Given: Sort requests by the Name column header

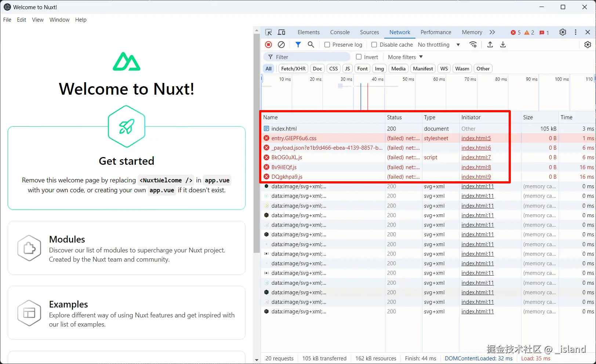Looking at the screenshot, I should pyautogui.click(x=323, y=117).
